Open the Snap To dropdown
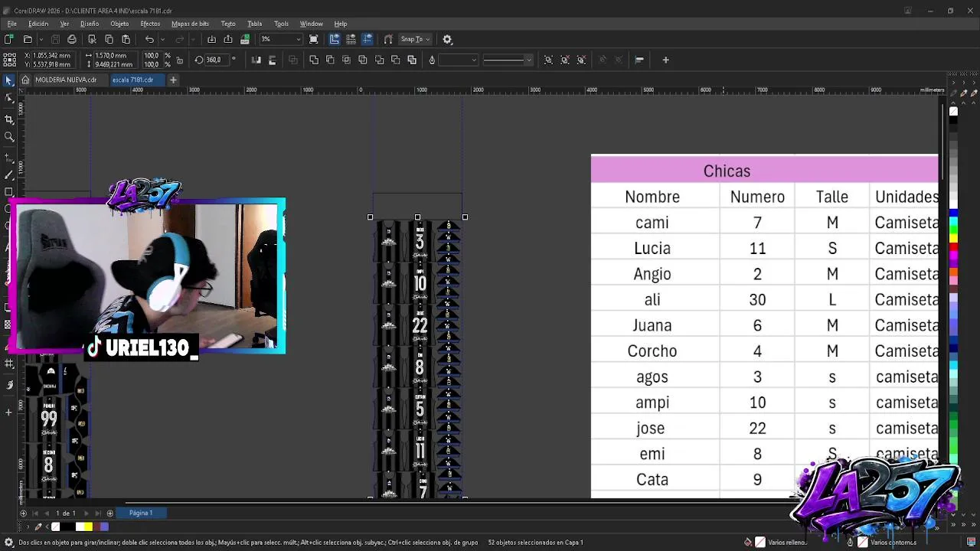 [x=416, y=39]
